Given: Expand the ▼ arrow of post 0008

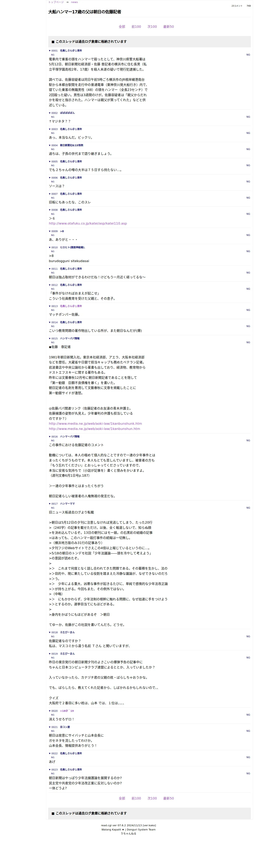Looking at the screenshot, I should click(50, 210).
